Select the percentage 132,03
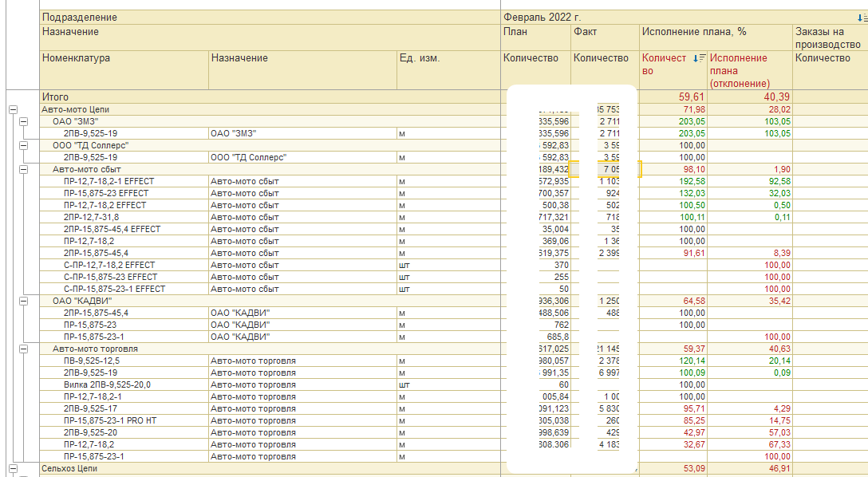 coord(692,193)
